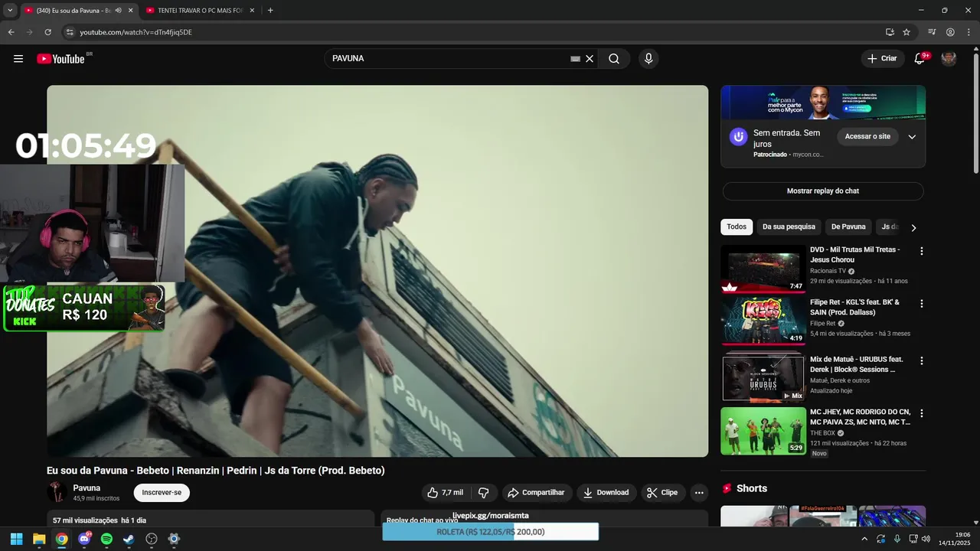Open the on-screen keyboard in search box
980x551 pixels.
pyautogui.click(x=576, y=59)
